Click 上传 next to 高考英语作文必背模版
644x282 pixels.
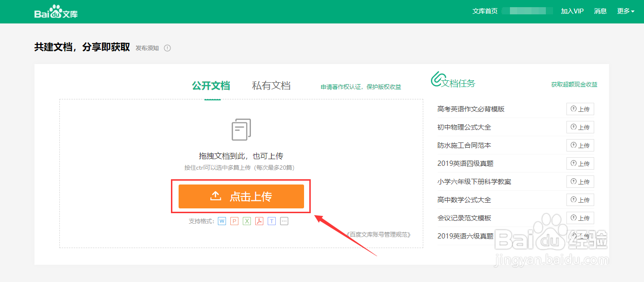[x=580, y=109]
